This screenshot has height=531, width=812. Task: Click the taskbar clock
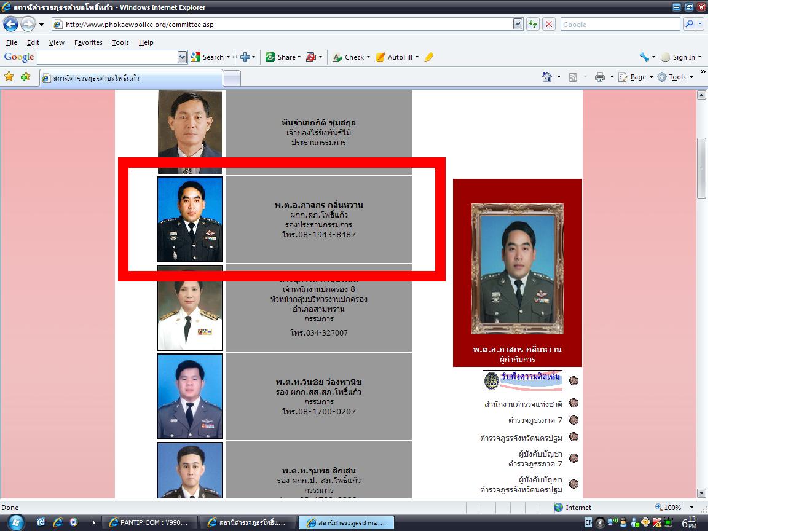[690, 522]
